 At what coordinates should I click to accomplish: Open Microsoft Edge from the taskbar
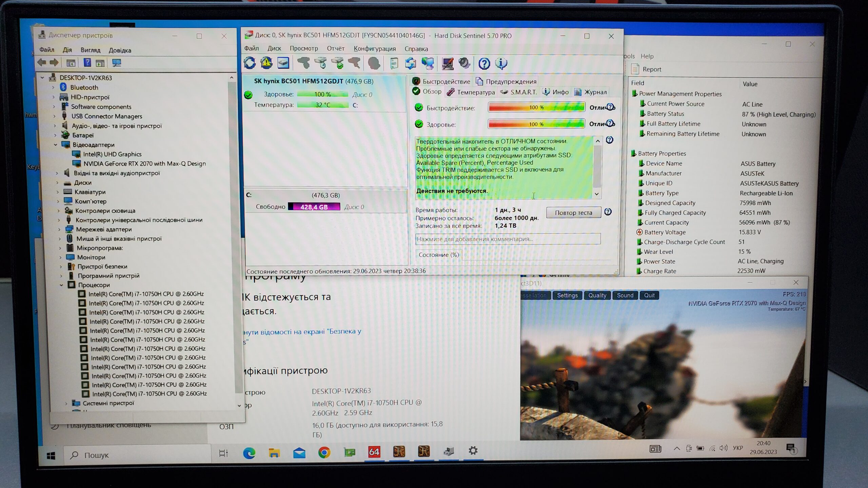(x=249, y=453)
